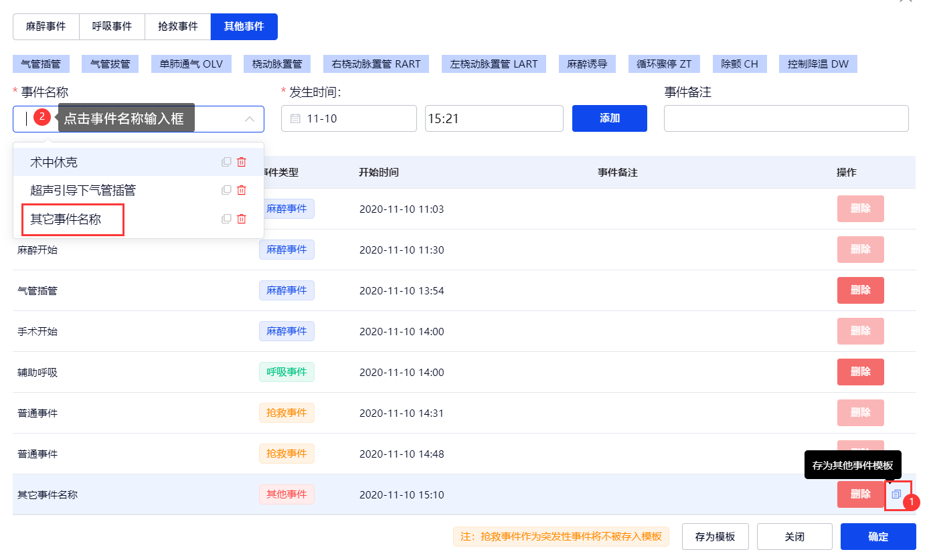Delete the 术中休克 template entry
This screenshot has height=560, width=927.
tap(242, 162)
